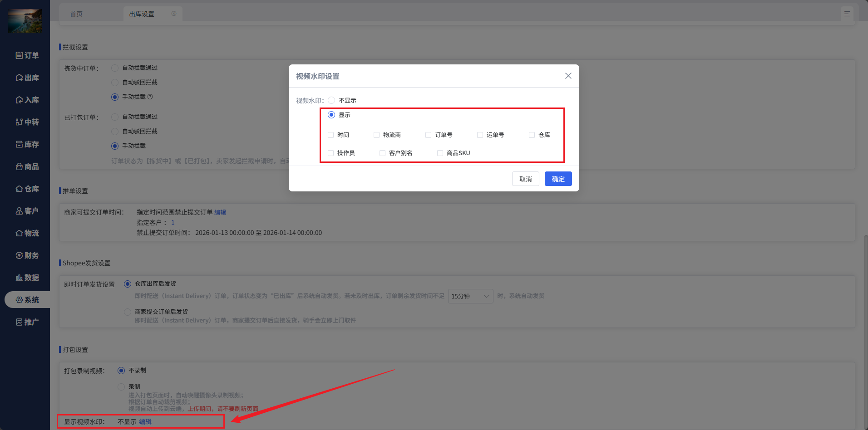
Task: Select 自动拦截通过 for 拣货中订单
Action: coord(115,68)
